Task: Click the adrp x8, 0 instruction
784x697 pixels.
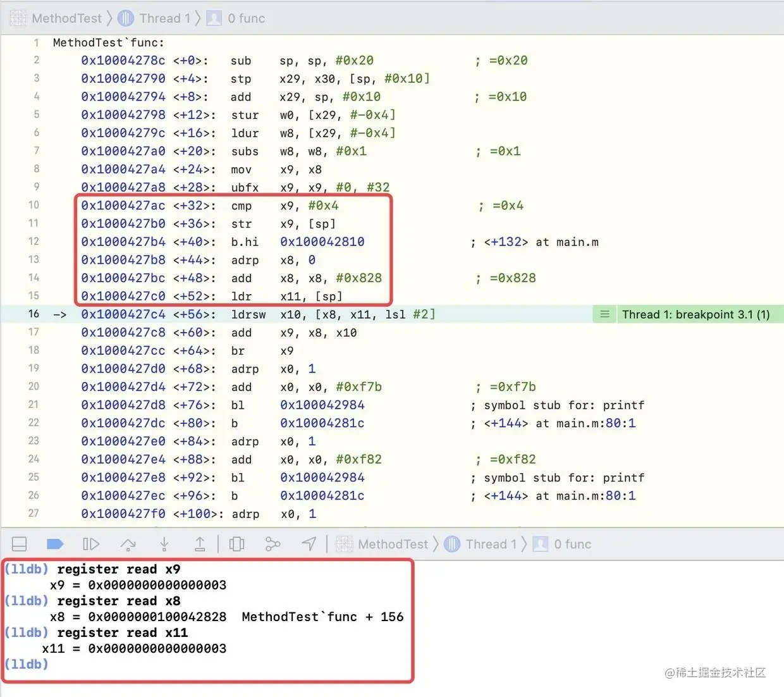Action: click(x=273, y=260)
